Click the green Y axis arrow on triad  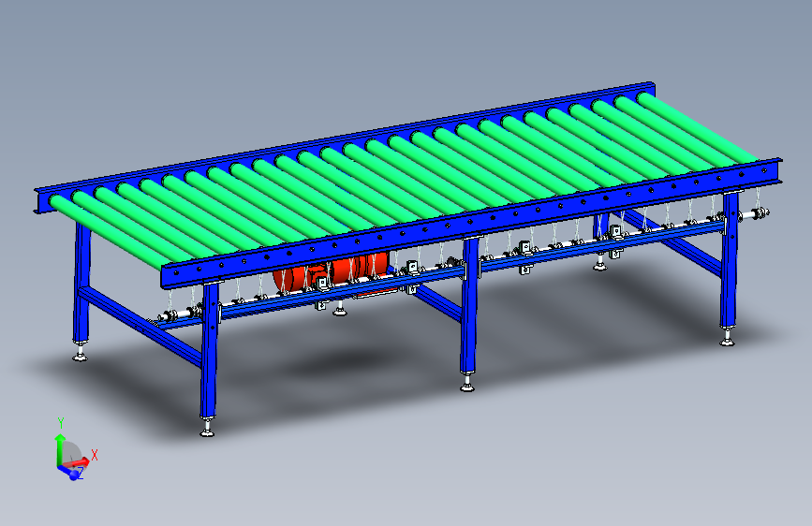[x=60, y=449]
